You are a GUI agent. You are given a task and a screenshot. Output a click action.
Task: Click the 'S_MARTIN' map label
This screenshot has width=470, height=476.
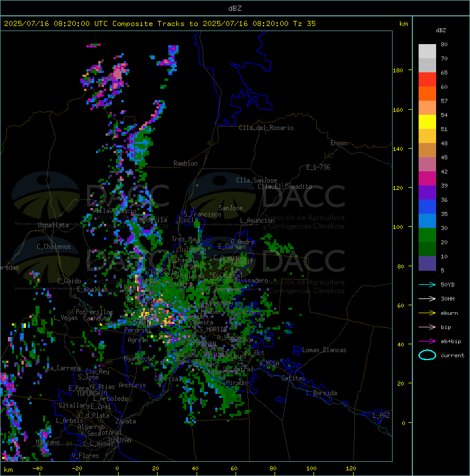coord(214,329)
